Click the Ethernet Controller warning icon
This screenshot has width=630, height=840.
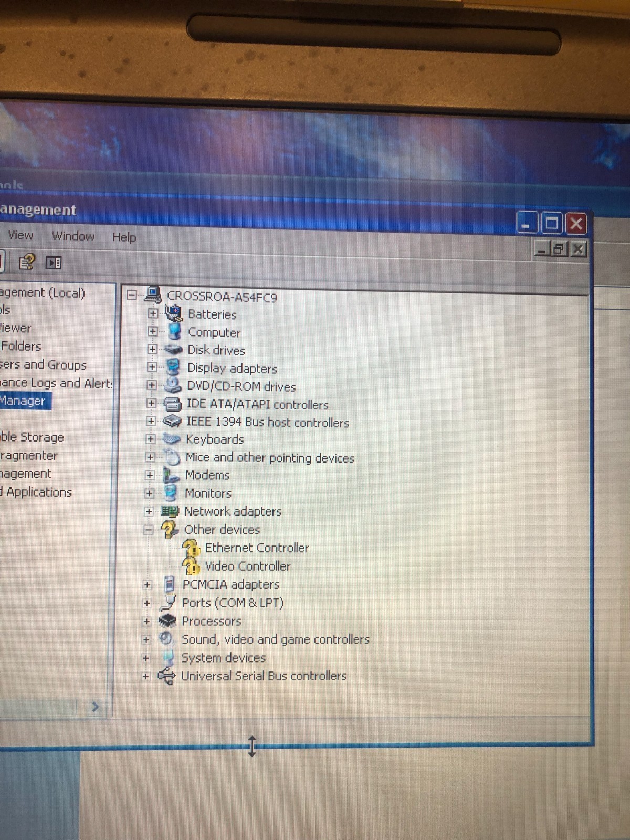(191, 548)
